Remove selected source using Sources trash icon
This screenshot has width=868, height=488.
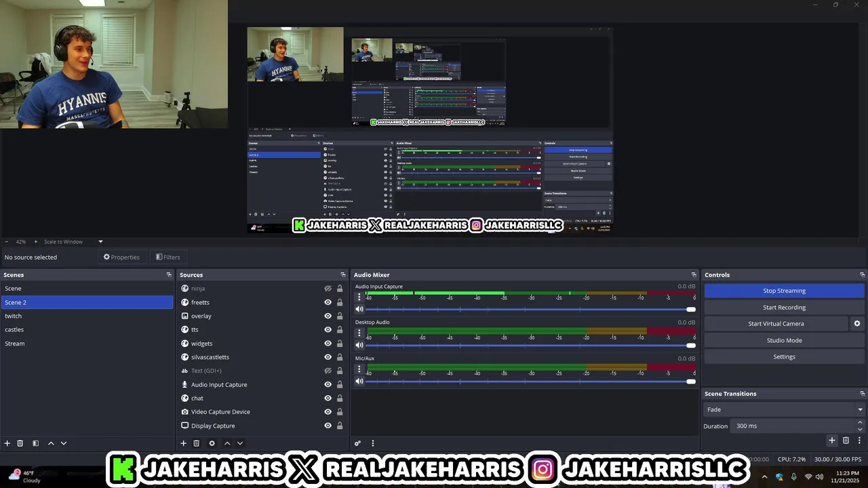197,443
